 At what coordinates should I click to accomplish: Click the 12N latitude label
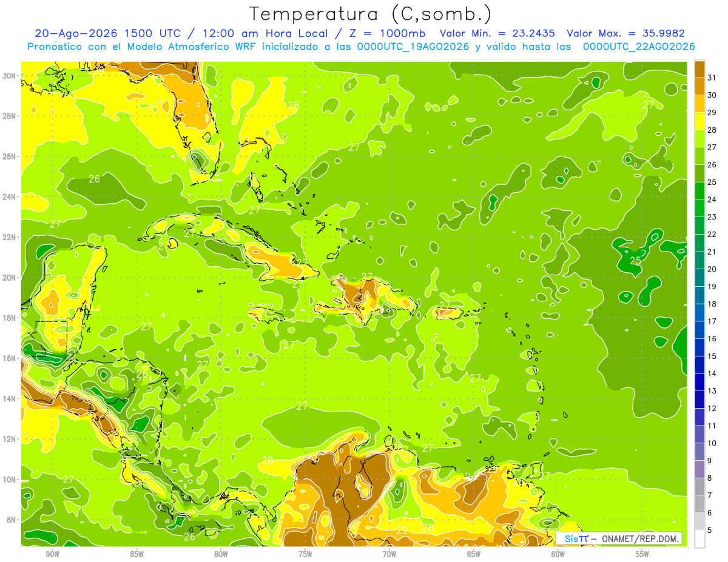click(x=10, y=438)
